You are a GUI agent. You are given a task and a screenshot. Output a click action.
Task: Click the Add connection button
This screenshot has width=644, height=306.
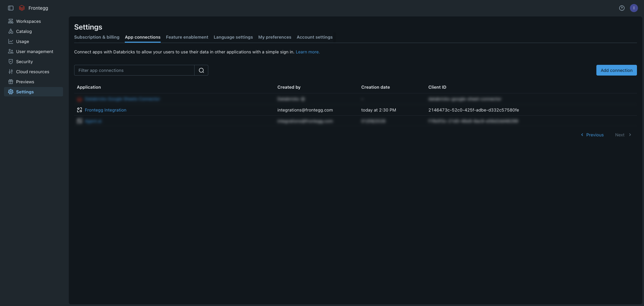pyautogui.click(x=616, y=70)
